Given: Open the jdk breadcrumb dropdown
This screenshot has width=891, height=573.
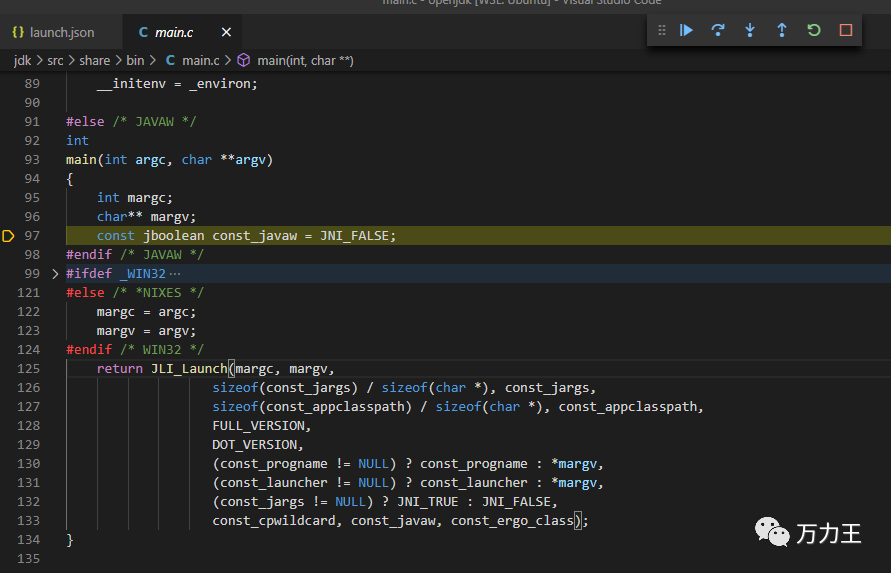Looking at the screenshot, I should [22, 61].
